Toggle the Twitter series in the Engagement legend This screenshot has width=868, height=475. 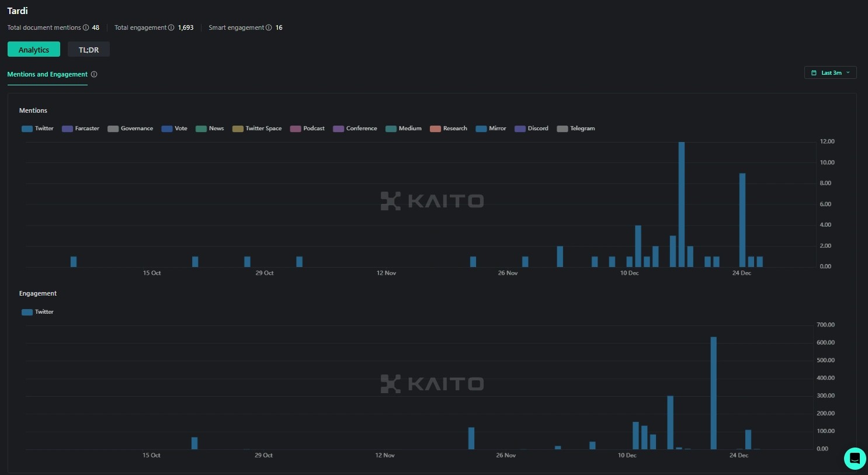[37, 312]
